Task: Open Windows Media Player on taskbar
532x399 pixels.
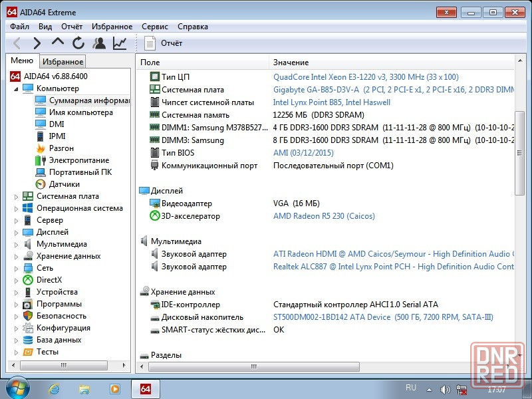Action: coord(115,389)
